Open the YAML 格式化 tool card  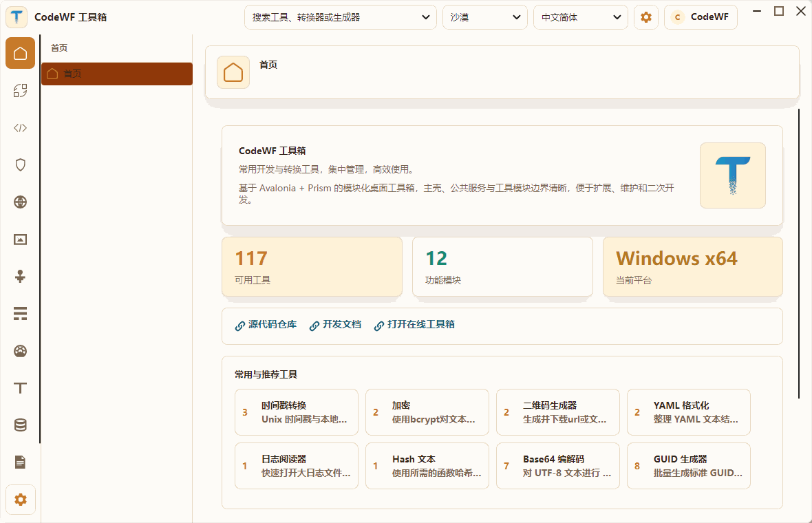tap(689, 412)
